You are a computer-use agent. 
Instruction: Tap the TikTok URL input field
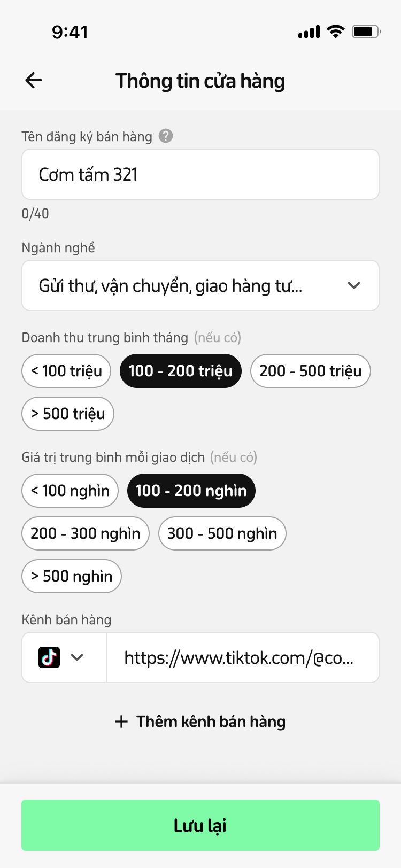pos(243,657)
